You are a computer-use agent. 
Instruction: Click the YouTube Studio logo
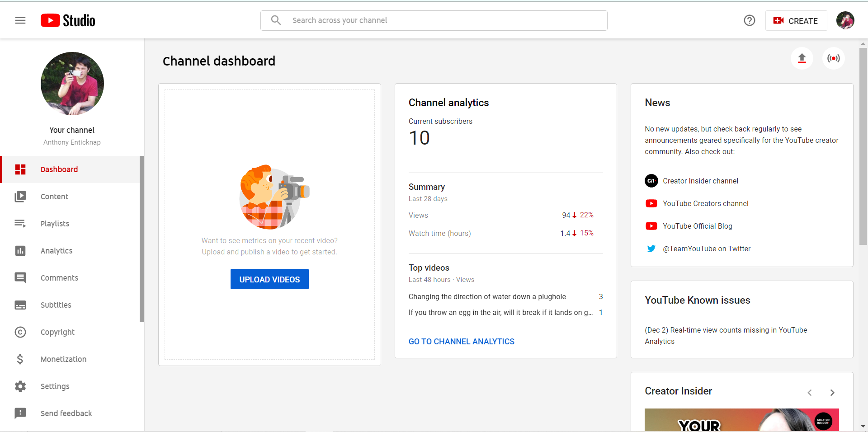[x=67, y=20]
